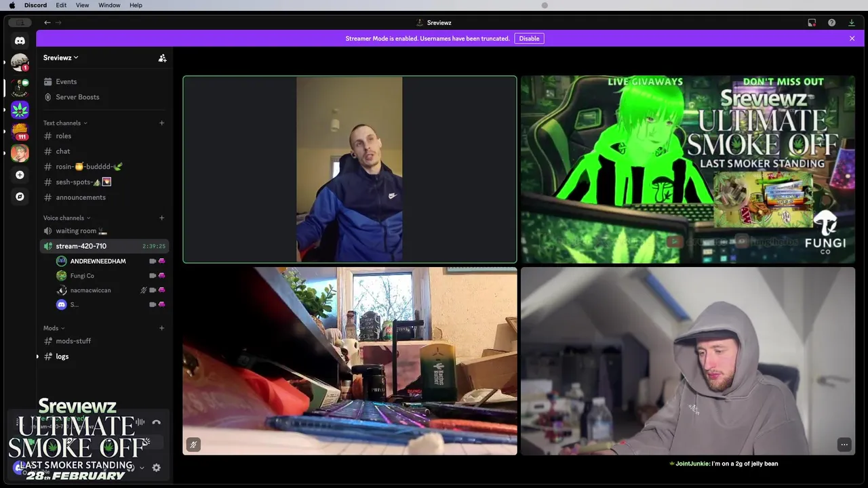The width and height of the screenshot is (868, 488).
Task: Click the Sreviewz server icon with video badge
Action: tap(20, 87)
